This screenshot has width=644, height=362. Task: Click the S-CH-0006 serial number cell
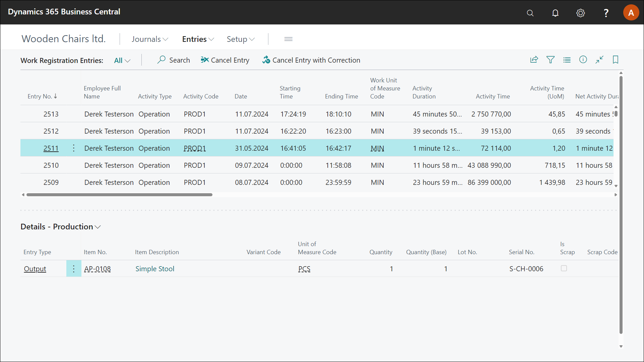click(526, 269)
